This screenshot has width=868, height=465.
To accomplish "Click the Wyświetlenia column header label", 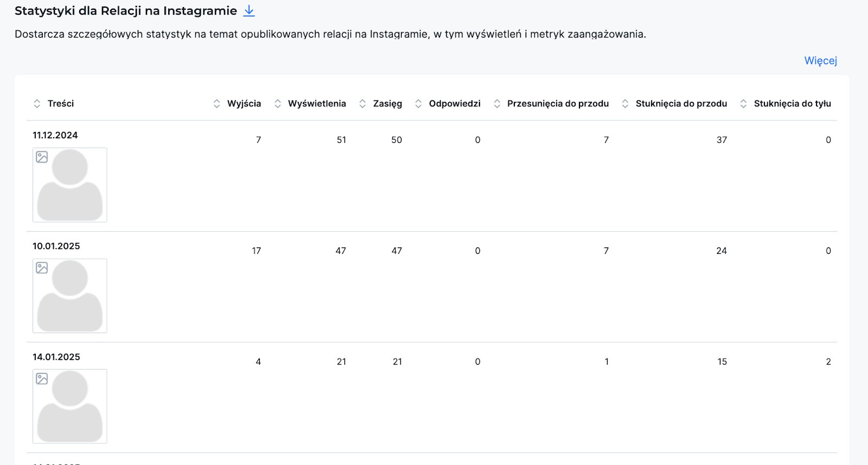I will [317, 104].
